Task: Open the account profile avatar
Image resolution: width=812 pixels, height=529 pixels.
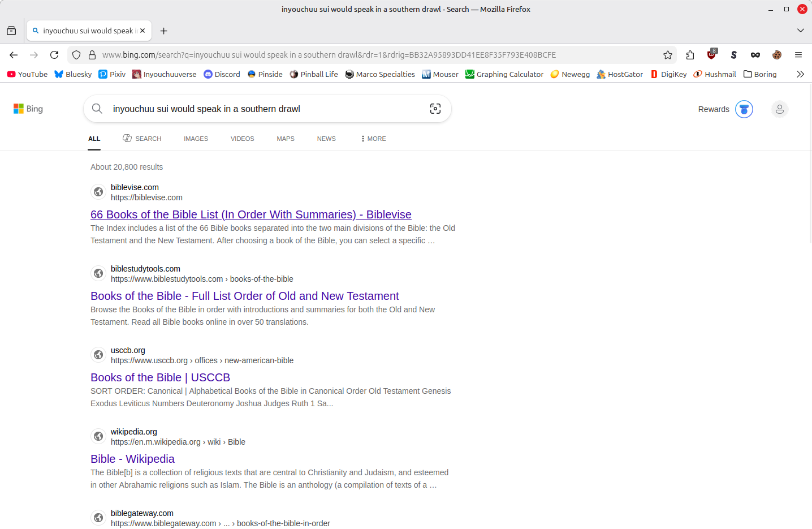Action: click(779, 109)
